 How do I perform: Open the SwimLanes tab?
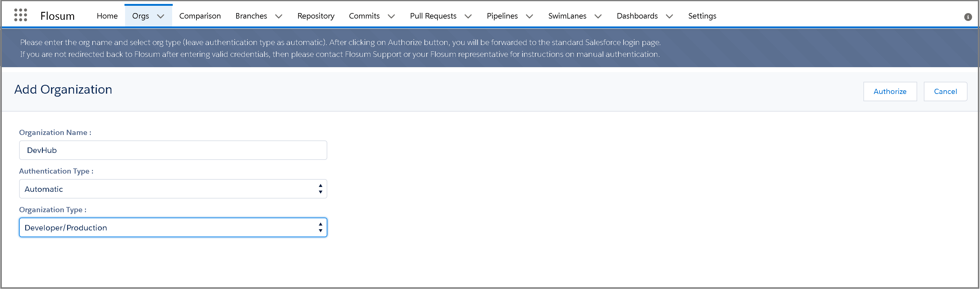tap(567, 16)
